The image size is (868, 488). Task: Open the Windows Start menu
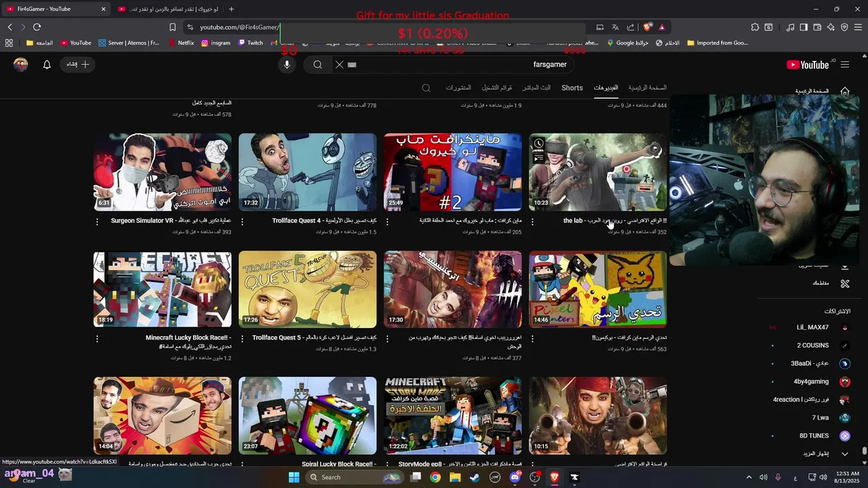point(294,477)
